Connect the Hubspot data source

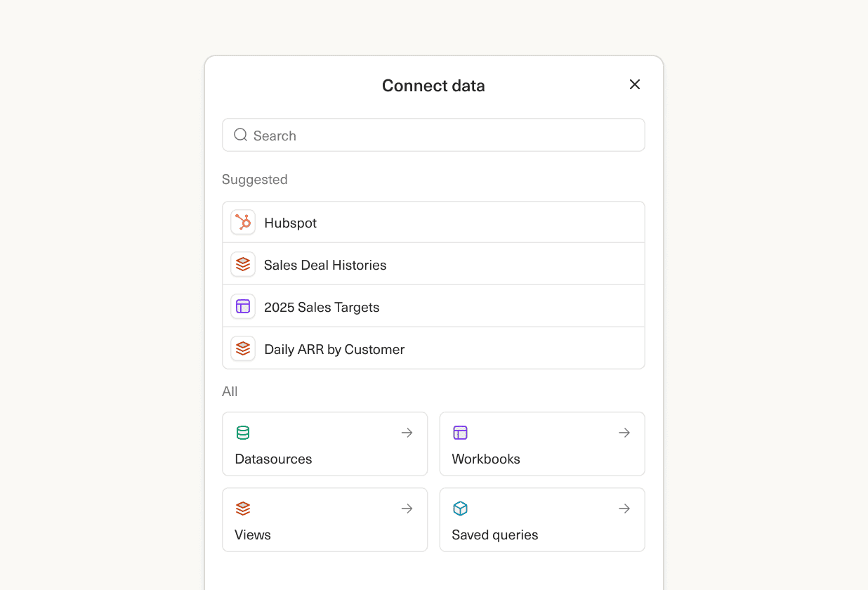coord(433,222)
